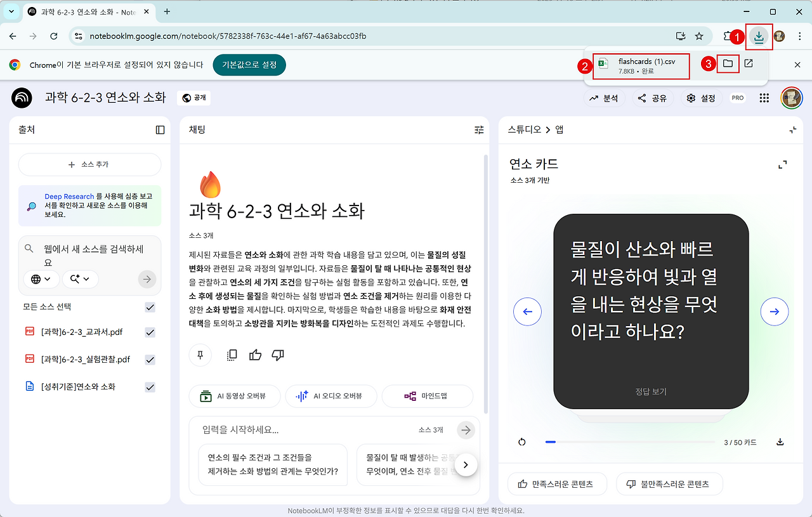Show flashcards (1).csv in its folder
The width and height of the screenshot is (812, 517).
click(728, 63)
